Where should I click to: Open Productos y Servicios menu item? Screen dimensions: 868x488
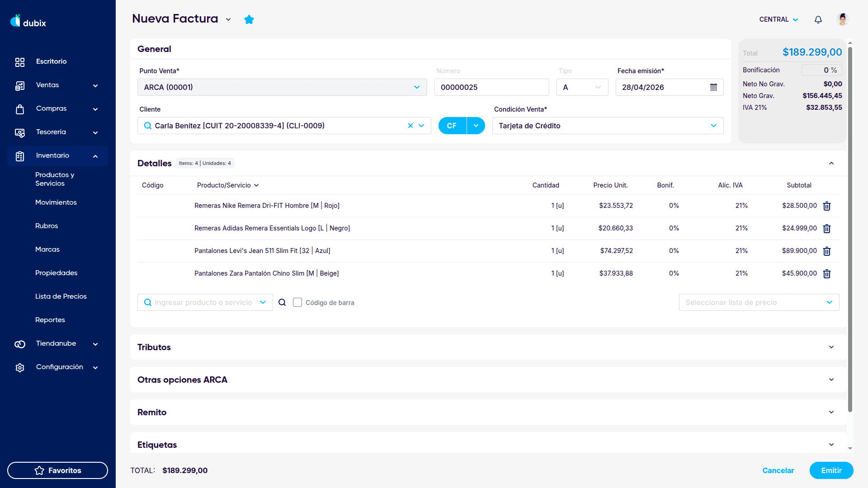(x=55, y=179)
